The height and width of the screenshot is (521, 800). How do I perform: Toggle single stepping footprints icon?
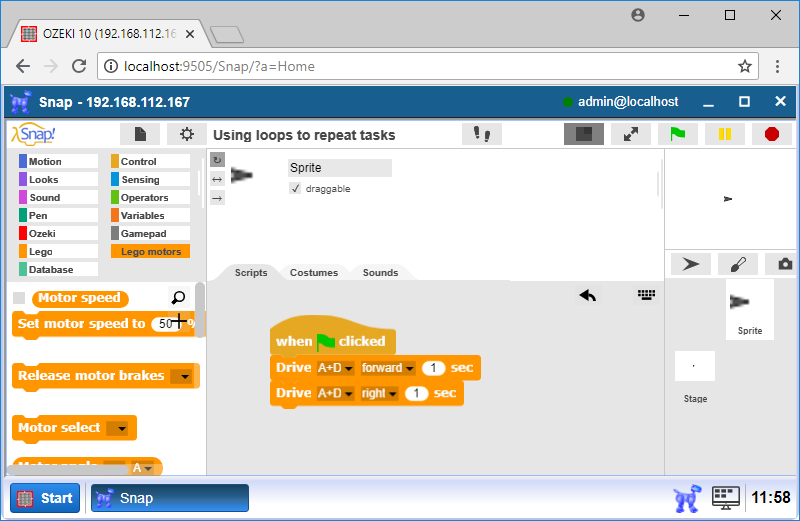(482, 134)
